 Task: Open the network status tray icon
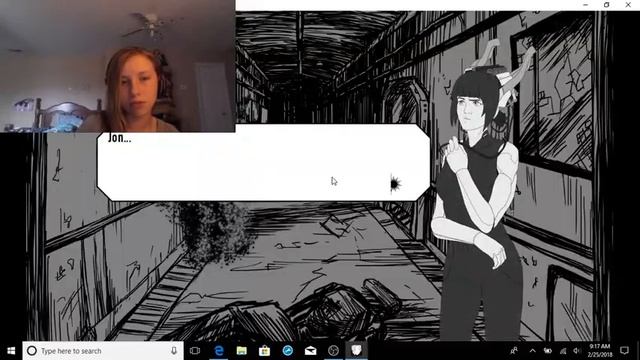pos(563,351)
